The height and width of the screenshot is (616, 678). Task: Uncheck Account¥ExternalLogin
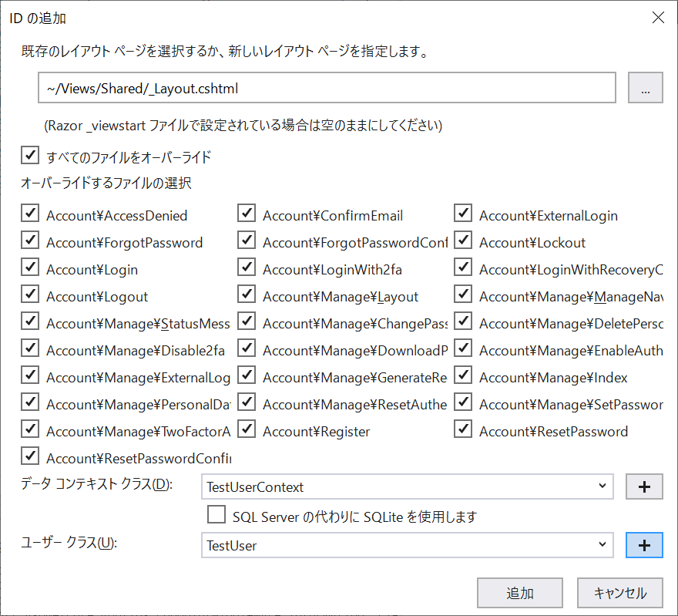tap(463, 214)
